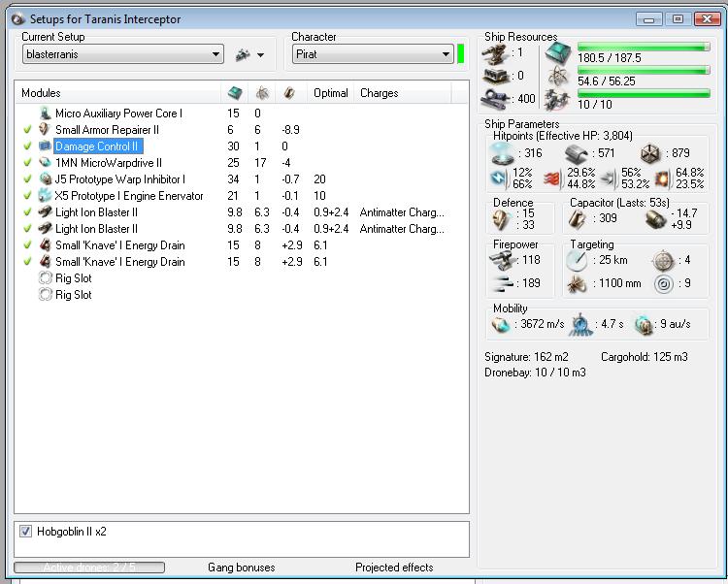This screenshot has width=728, height=584.
Task: Select the Micro Auxiliary Power Core I icon
Action: (45, 114)
